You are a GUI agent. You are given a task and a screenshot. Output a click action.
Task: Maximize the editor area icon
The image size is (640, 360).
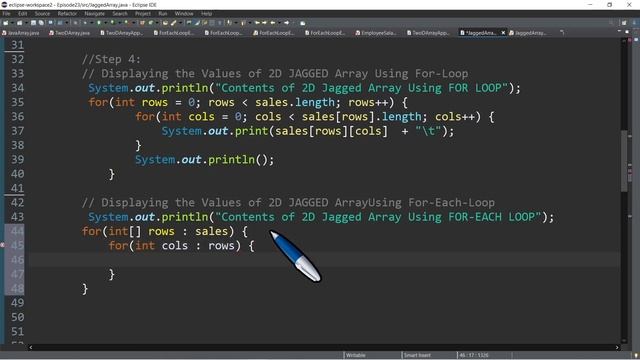click(627, 31)
